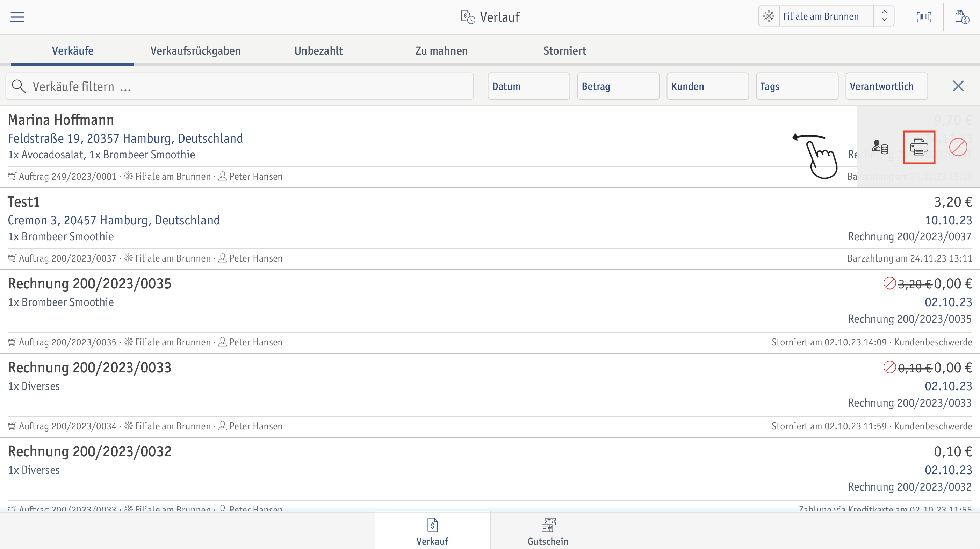Toggle the branch selector up/down arrows

click(884, 16)
